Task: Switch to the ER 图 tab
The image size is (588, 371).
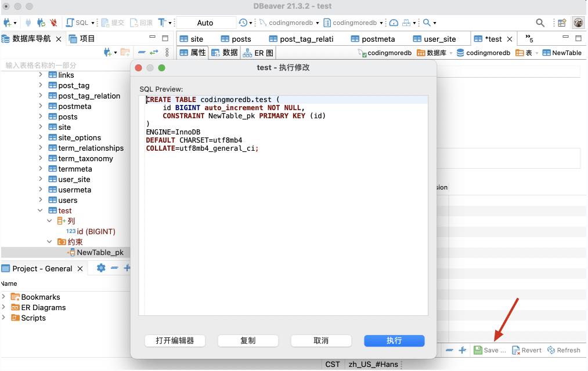Action: tap(258, 53)
